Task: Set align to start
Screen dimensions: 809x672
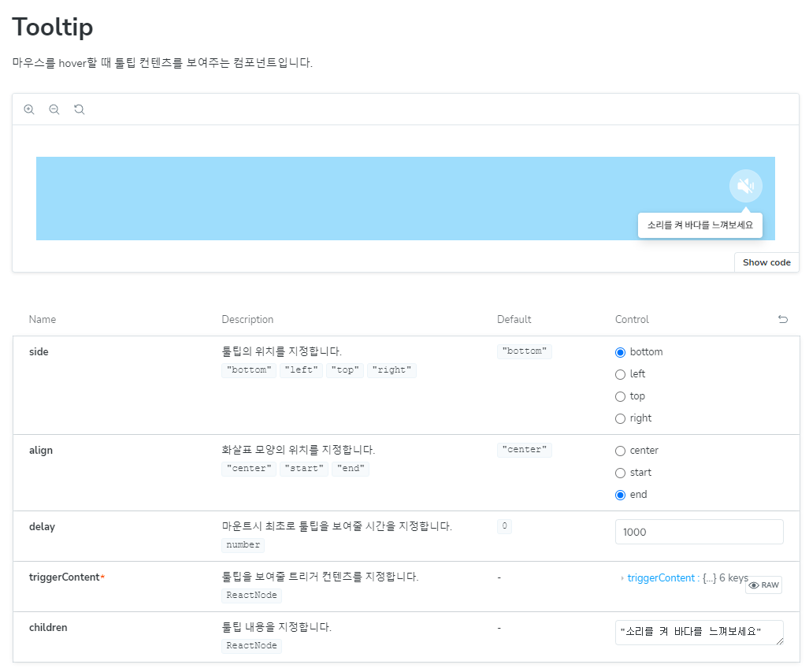Action: pos(621,473)
